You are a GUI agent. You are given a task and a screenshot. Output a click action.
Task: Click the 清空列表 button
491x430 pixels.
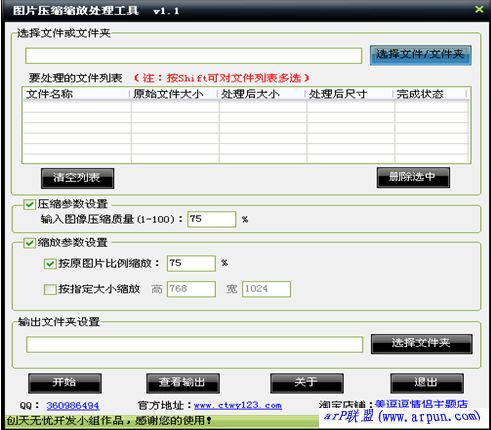(77, 178)
